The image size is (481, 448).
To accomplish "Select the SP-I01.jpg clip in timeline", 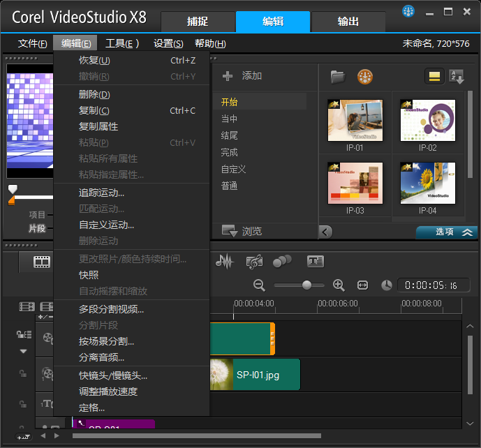I will pyautogui.click(x=255, y=375).
